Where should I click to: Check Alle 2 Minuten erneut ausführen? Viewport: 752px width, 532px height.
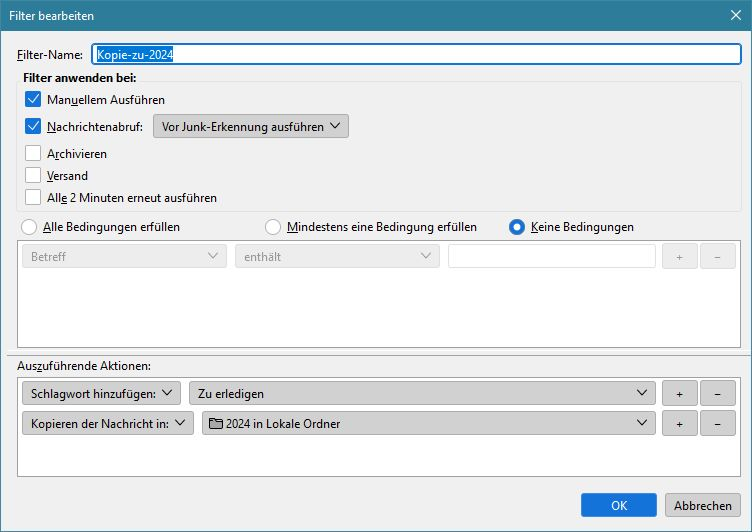tap(33, 197)
